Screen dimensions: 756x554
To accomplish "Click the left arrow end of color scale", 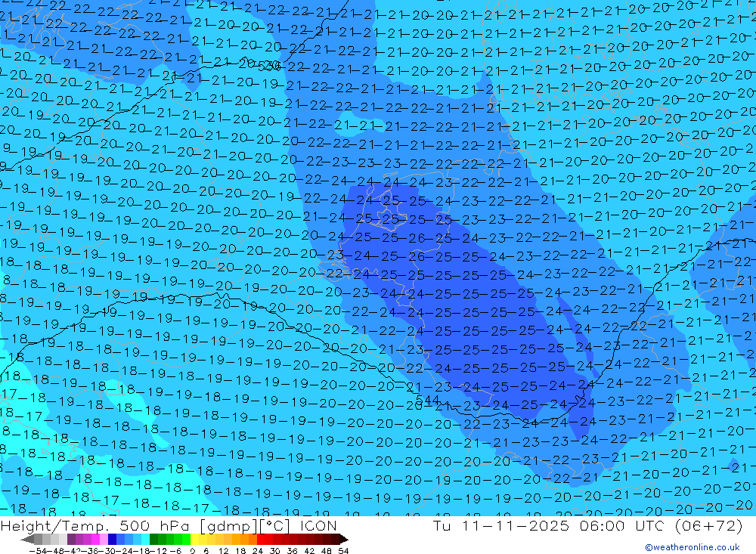I will coord(27,540).
